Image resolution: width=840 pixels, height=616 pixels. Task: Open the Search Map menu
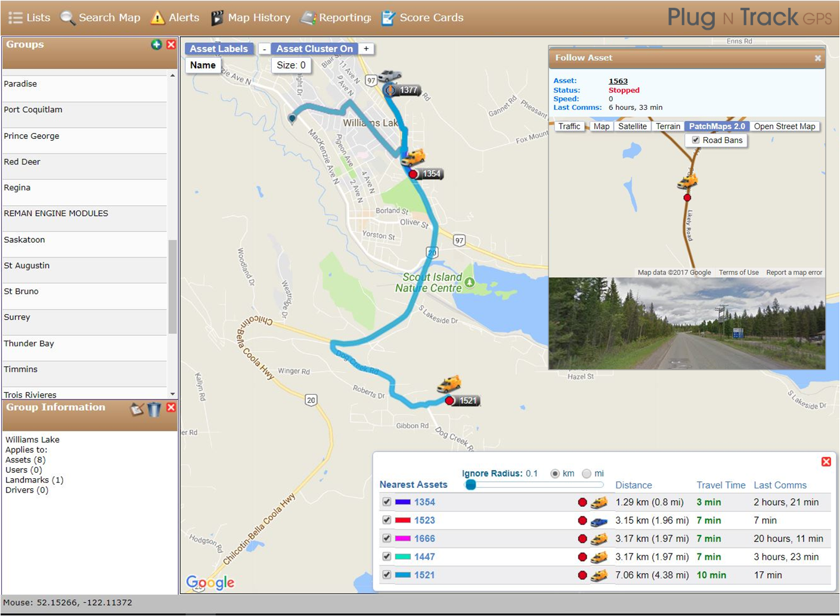click(100, 18)
